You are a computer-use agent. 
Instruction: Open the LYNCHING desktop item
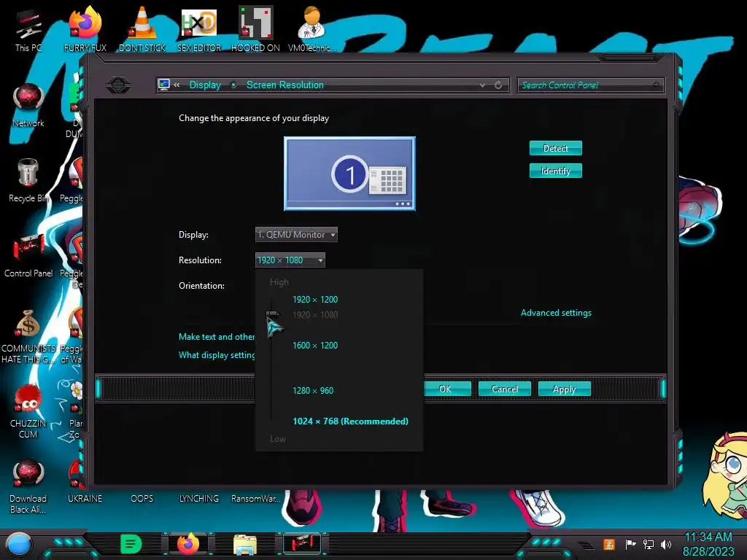tap(199, 498)
